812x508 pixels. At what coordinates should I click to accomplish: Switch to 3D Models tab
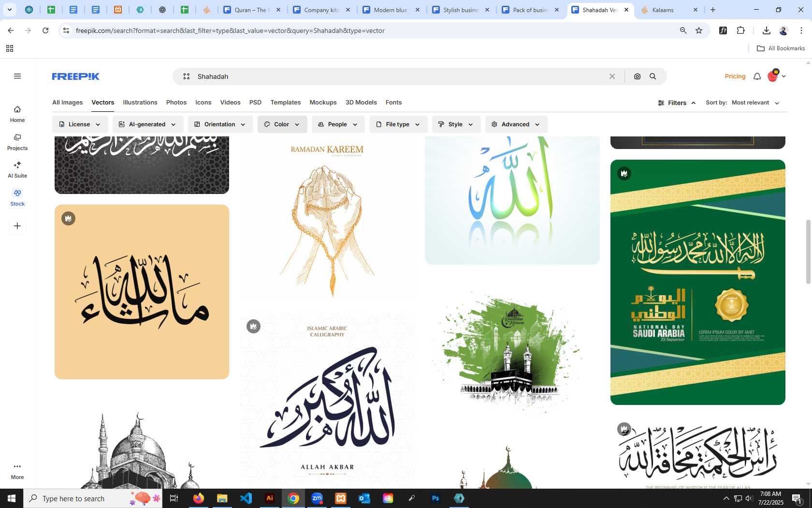pyautogui.click(x=361, y=103)
